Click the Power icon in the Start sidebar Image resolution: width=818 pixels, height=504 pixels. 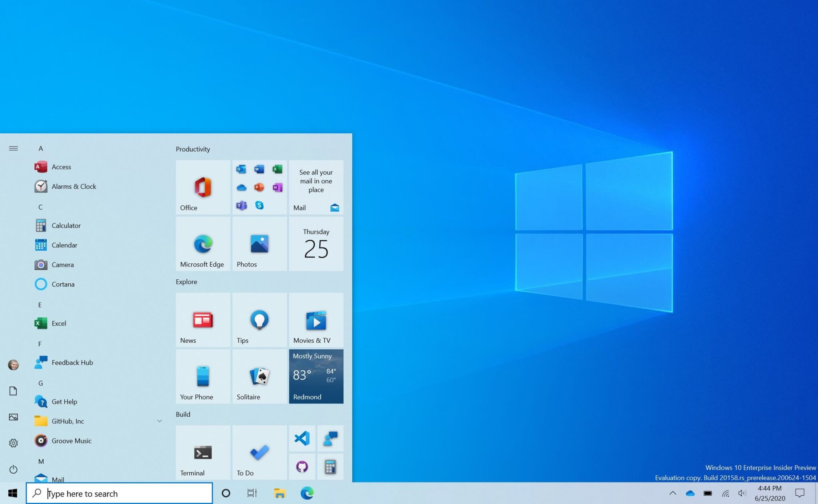tap(13, 469)
